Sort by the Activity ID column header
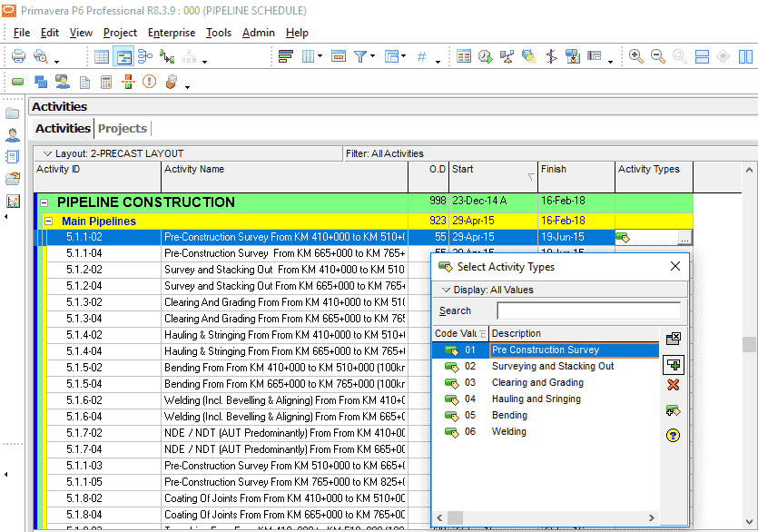This screenshot has height=532, width=758. click(x=98, y=176)
